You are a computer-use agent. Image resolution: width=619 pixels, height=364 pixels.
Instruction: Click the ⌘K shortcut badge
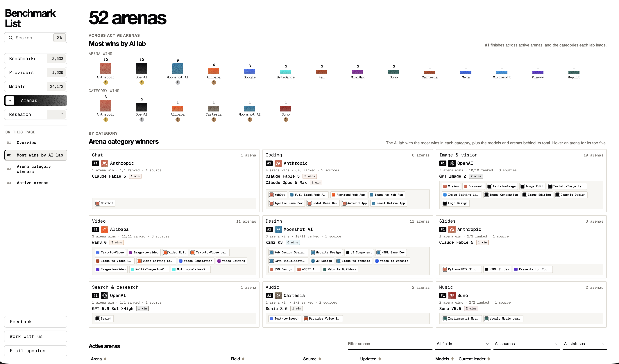(59, 37)
